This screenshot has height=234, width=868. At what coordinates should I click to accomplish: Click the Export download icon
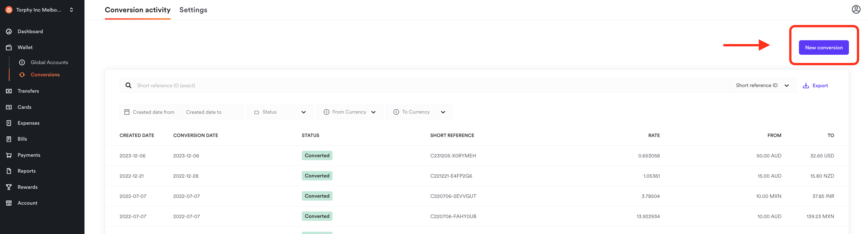[x=806, y=86]
